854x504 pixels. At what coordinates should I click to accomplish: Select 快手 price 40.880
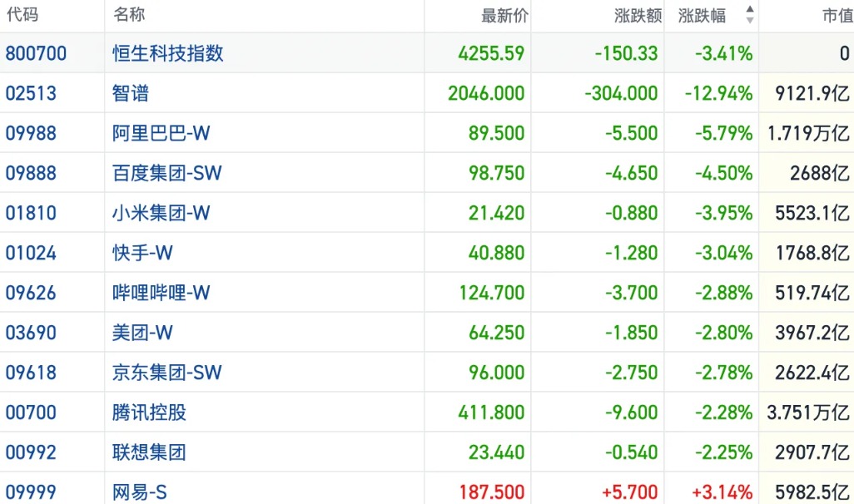(x=497, y=253)
